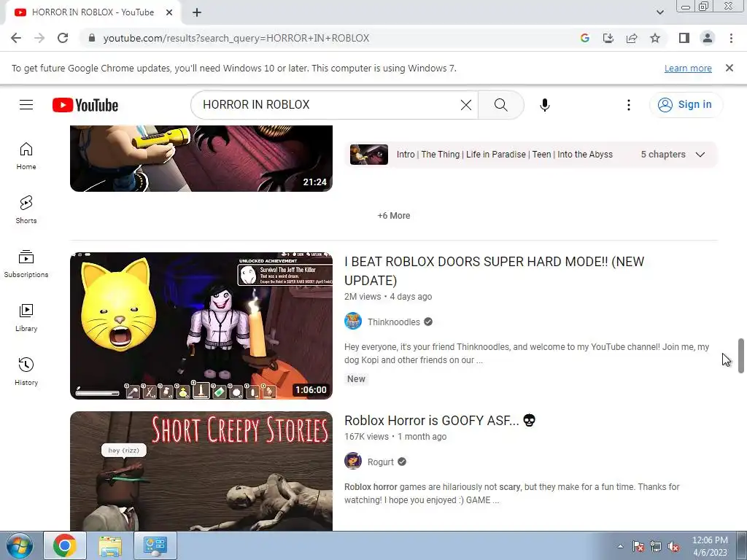
Task: Open Roblox Horror is GOOFY ASF title
Action: (440, 421)
